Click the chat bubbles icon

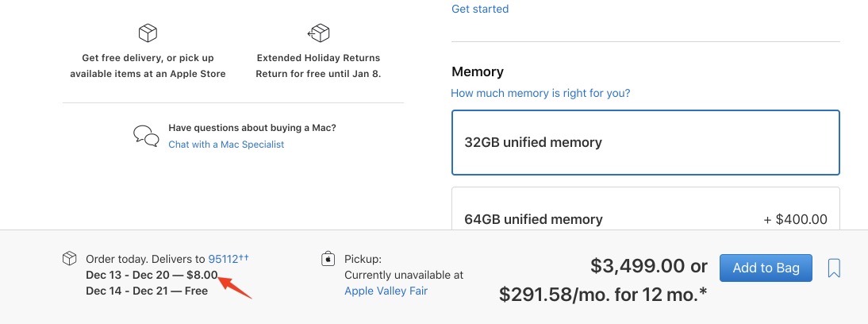(x=146, y=136)
